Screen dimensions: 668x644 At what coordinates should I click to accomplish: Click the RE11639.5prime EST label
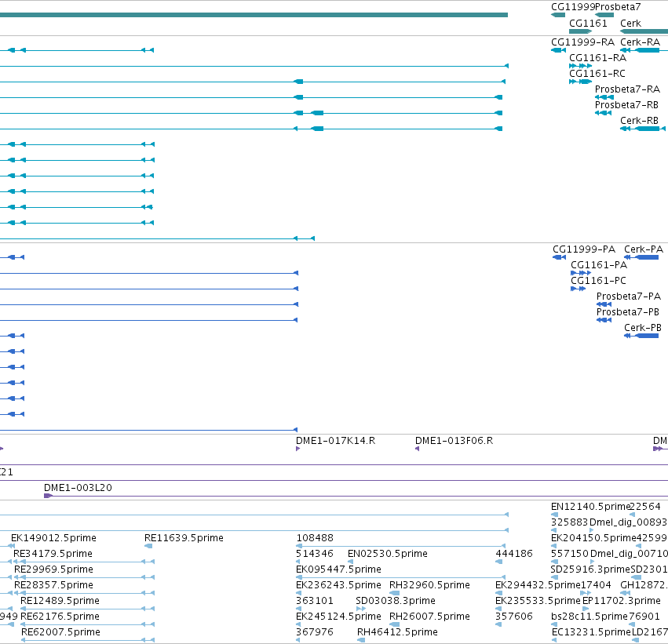(184, 538)
